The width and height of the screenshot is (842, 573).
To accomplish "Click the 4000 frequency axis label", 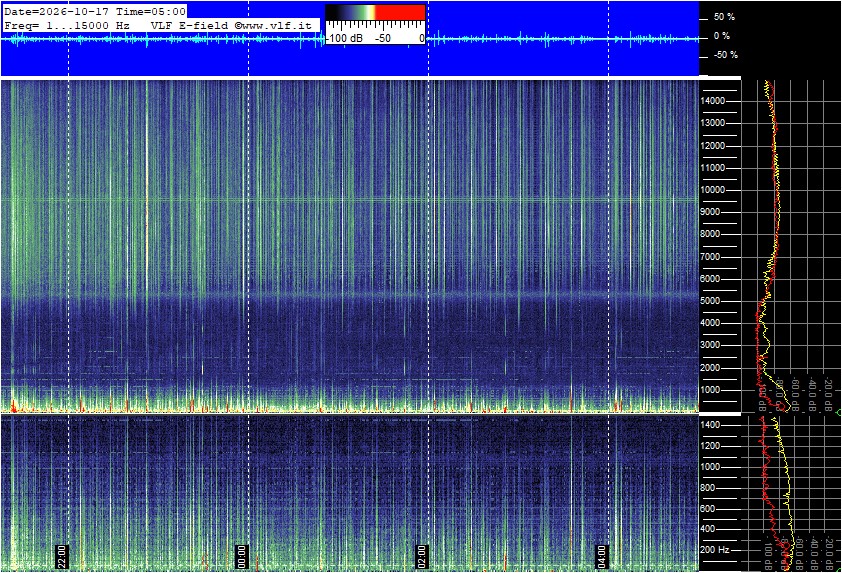I will coord(710,323).
